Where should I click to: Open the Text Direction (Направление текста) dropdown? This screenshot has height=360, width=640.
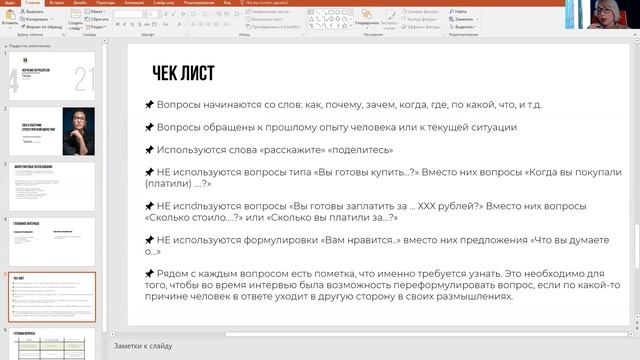tap(268, 12)
